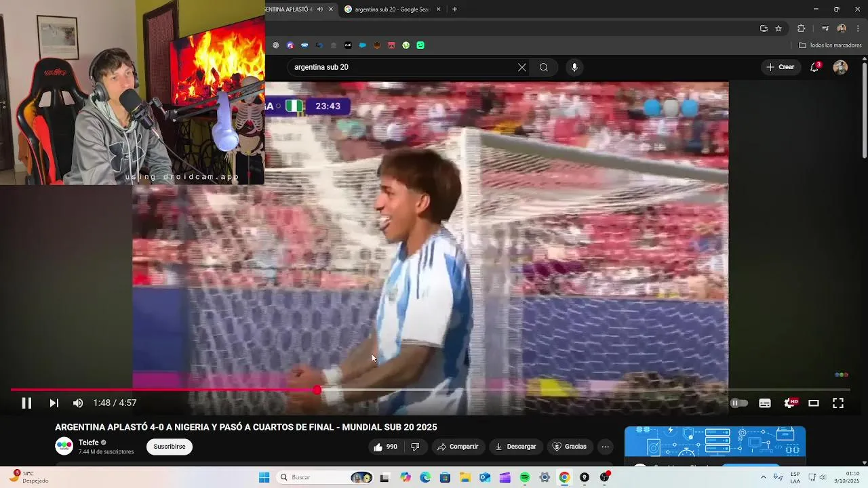This screenshot has height=488, width=868.
Task: Like the video with 990 likes
Action: pyautogui.click(x=385, y=447)
